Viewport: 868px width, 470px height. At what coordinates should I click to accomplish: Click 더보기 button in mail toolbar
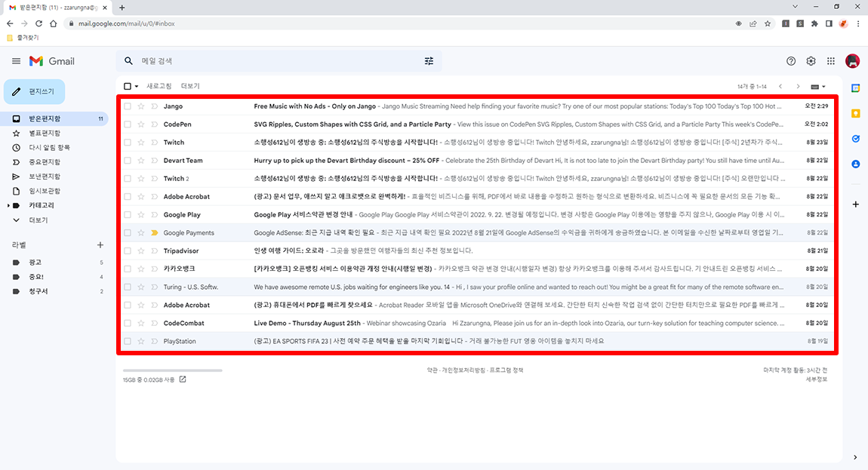pyautogui.click(x=190, y=86)
